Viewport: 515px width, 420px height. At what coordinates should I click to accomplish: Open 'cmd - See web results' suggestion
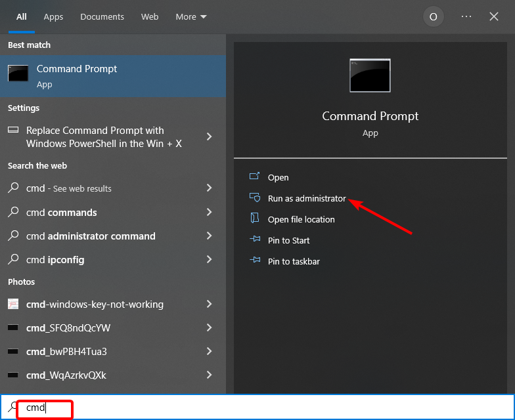[113, 188]
